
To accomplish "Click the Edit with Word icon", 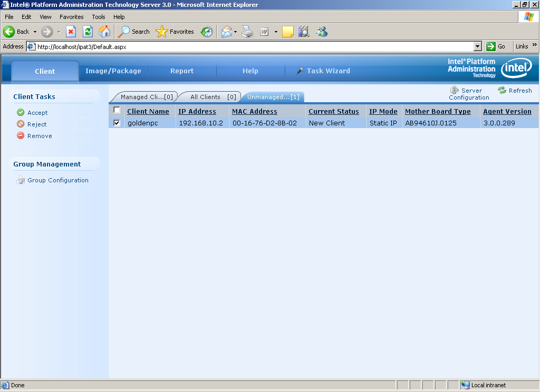I will 264,32.
